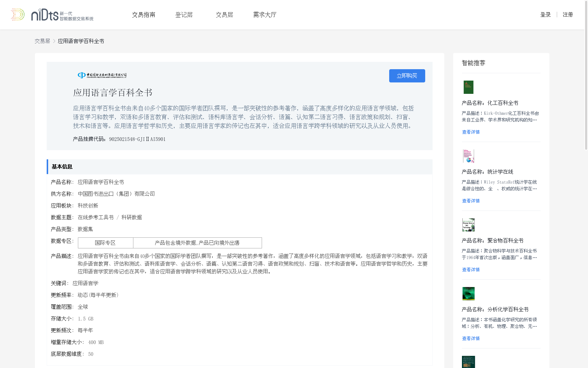This screenshot has width=588, height=368.
Task: Click the 每半年 update frequency value
Action: click(x=85, y=330)
